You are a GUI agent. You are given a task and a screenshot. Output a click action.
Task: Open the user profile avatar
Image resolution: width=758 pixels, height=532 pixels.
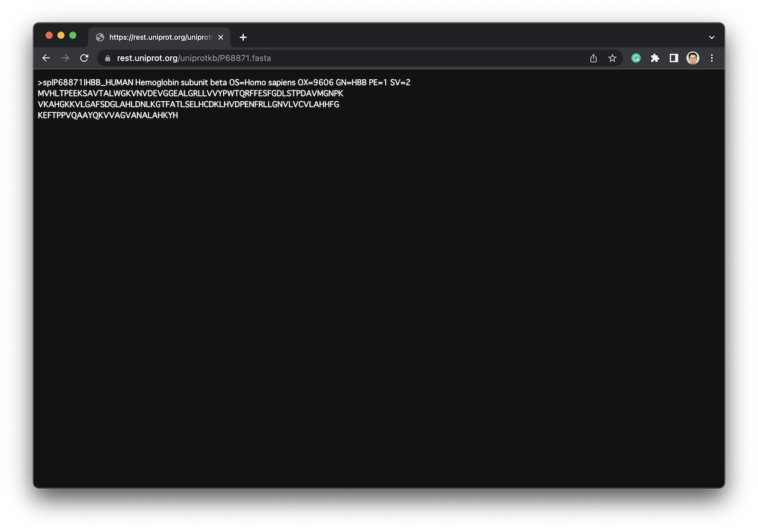(x=693, y=58)
